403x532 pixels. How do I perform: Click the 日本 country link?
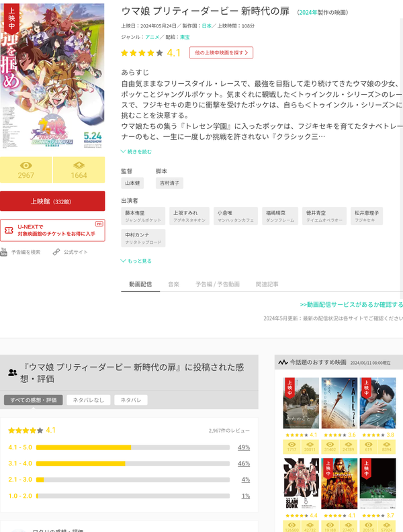pos(207,26)
